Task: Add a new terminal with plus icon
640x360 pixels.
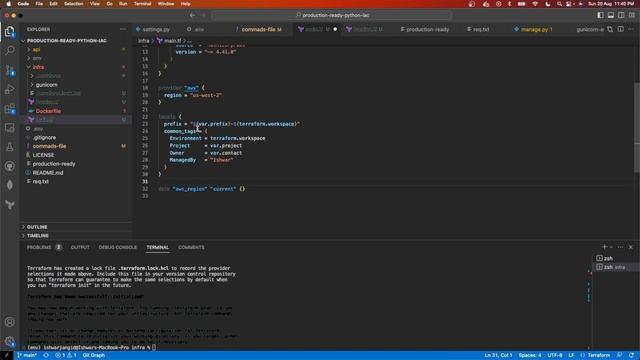Action: 604,247
